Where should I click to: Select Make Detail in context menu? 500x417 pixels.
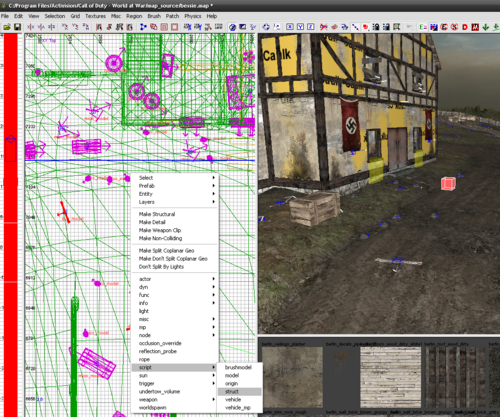[175, 222]
